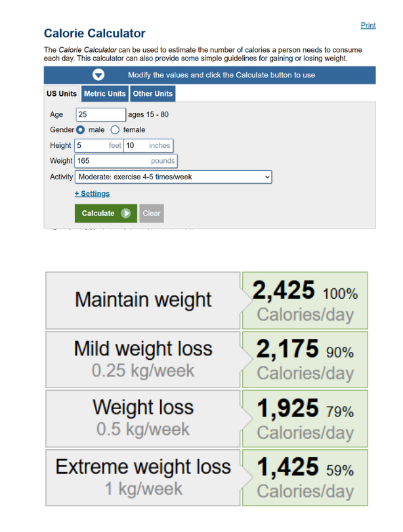The image size is (403, 532).
Task: Open the Other Units tab
Action: tap(152, 93)
